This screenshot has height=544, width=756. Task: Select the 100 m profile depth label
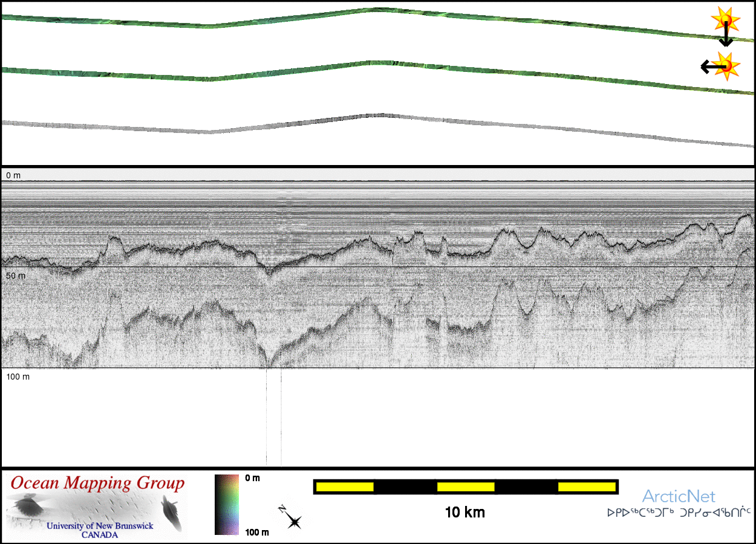coord(18,377)
